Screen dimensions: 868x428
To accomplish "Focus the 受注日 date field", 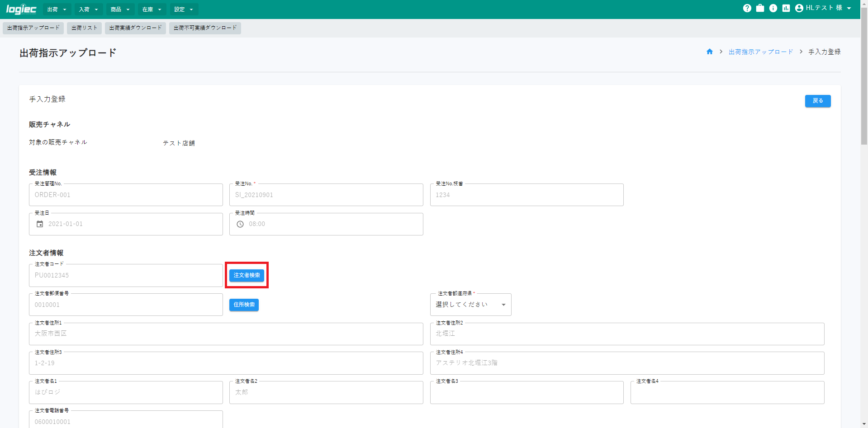I will click(x=126, y=224).
